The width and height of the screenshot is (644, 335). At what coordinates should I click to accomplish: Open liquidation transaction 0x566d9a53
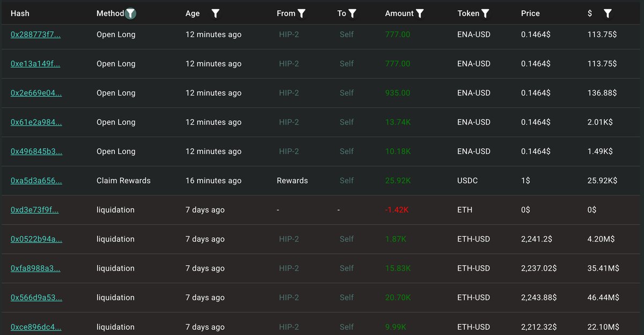[x=36, y=297]
